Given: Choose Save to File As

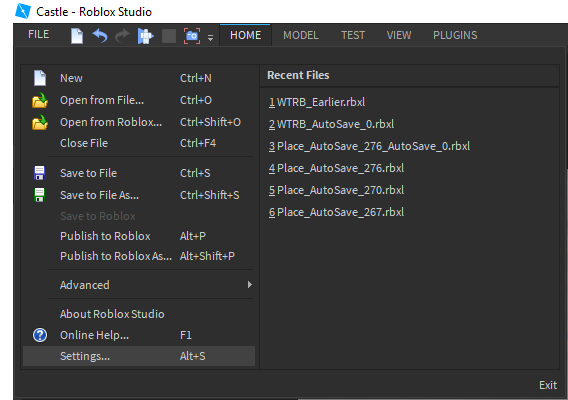Looking at the screenshot, I should (139, 195).
